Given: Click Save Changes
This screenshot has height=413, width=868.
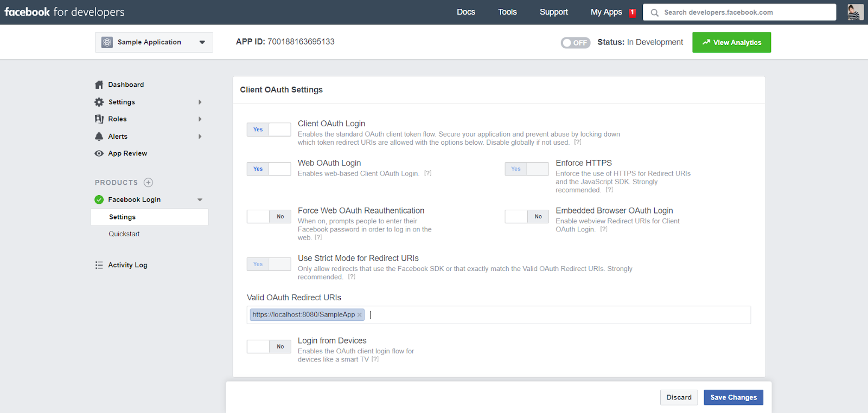Looking at the screenshot, I should pyautogui.click(x=733, y=397).
